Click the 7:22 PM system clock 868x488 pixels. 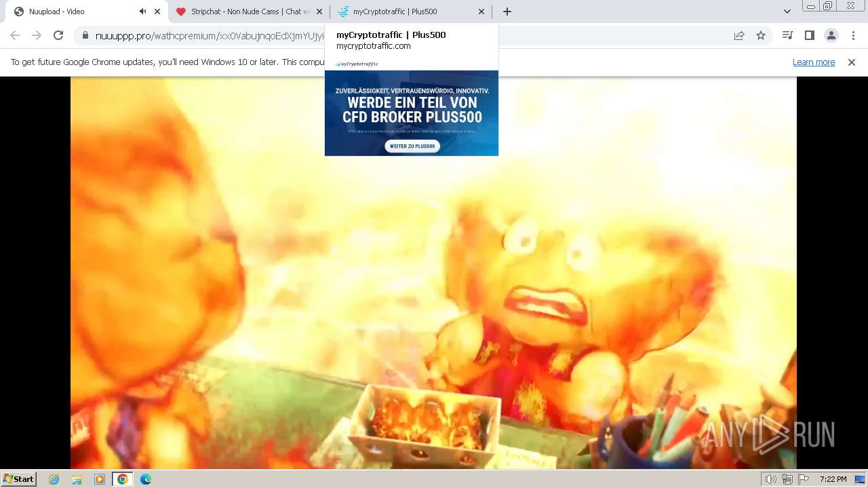pos(833,479)
